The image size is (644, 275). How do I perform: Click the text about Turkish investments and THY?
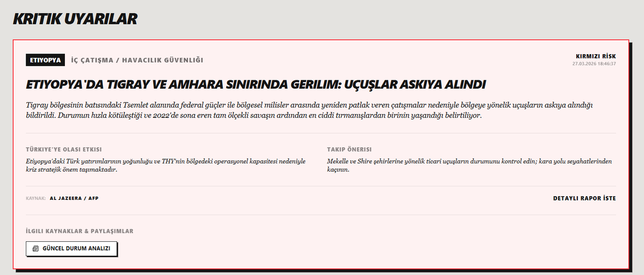tap(166, 165)
